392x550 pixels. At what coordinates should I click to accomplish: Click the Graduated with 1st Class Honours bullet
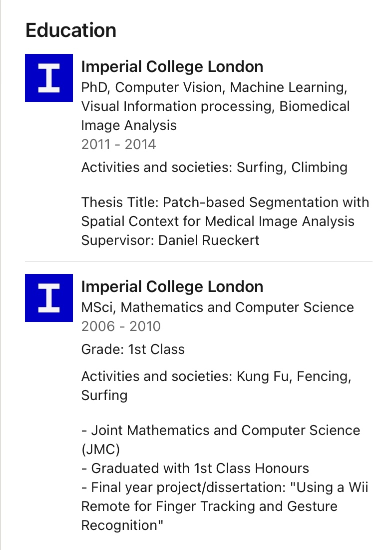[x=195, y=468]
